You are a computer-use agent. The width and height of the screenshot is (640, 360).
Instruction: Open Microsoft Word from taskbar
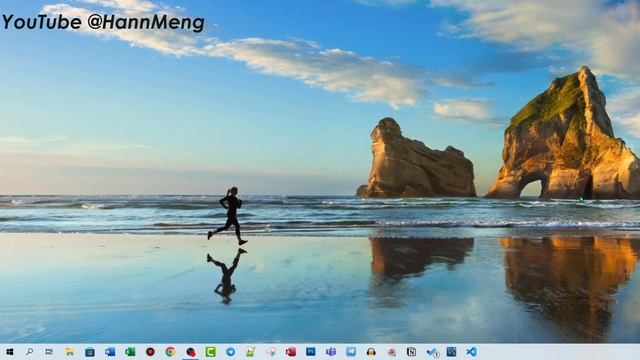(110, 352)
